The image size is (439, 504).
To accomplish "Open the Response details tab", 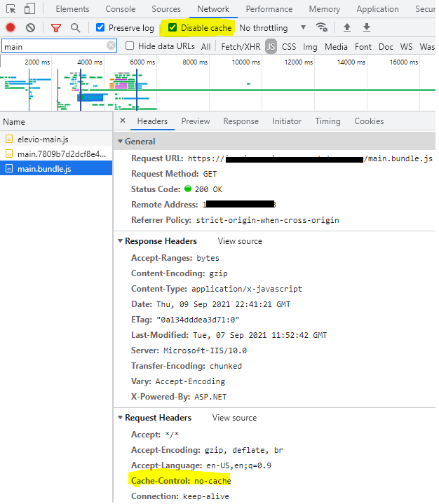I will click(x=241, y=121).
